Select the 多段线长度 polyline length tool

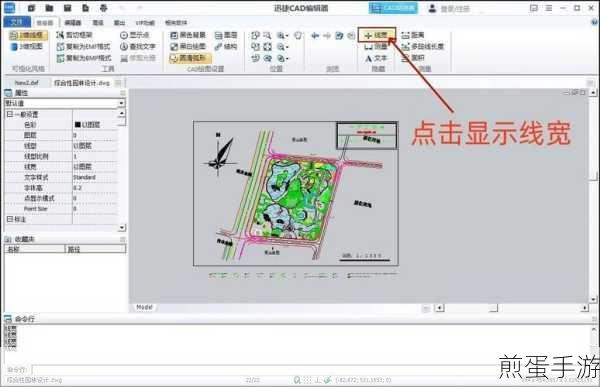422,47
